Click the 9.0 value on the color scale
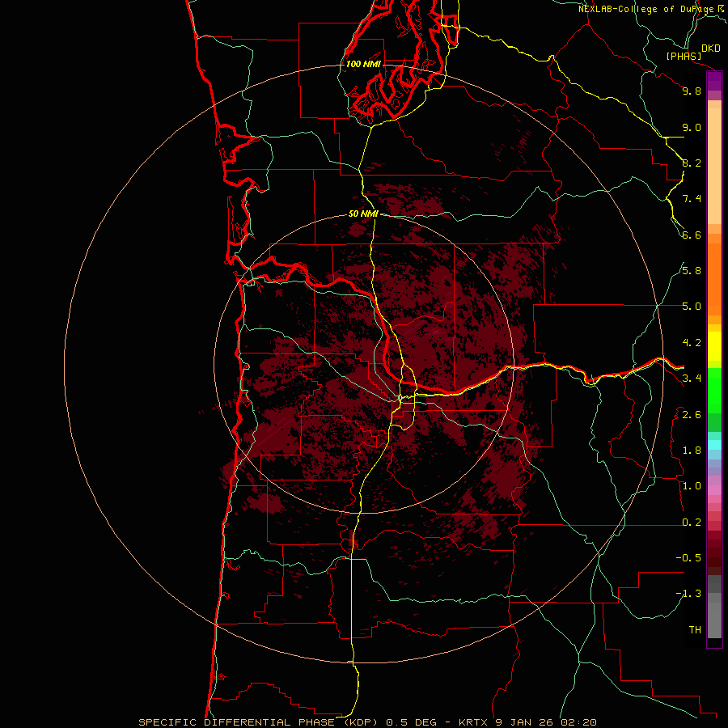 [x=692, y=127]
